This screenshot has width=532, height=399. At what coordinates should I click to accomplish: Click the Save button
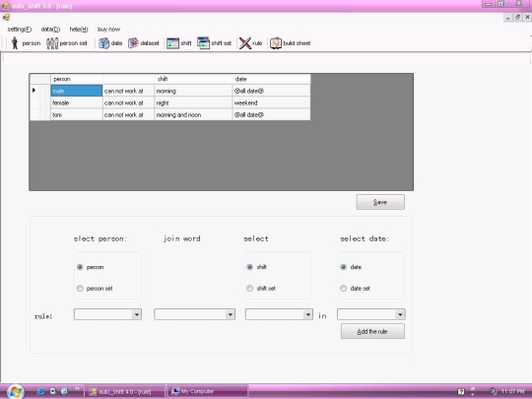coord(380,202)
